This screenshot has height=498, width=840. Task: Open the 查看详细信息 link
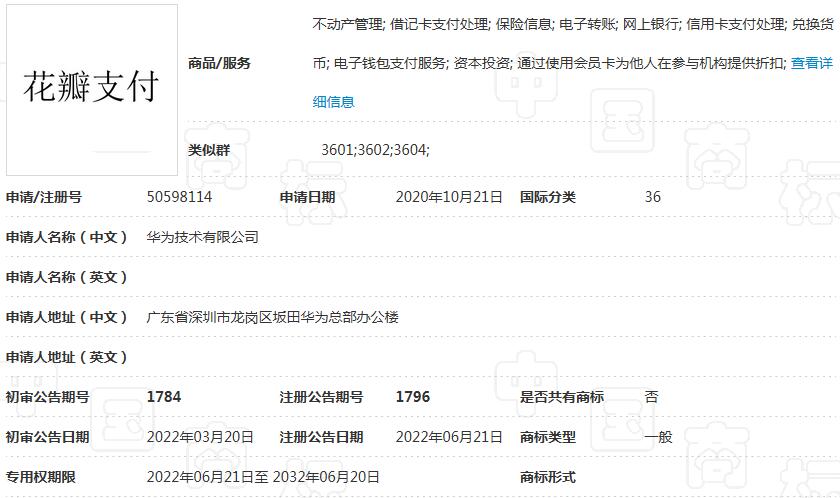pyautogui.click(x=812, y=63)
